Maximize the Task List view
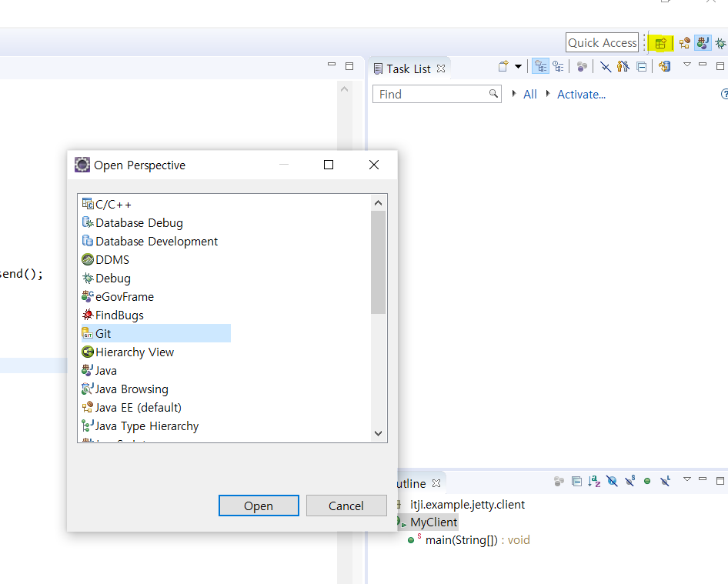Image resolution: width=728 pixels, height=584 pixels. pyautogui.click(x=720, y=66)
